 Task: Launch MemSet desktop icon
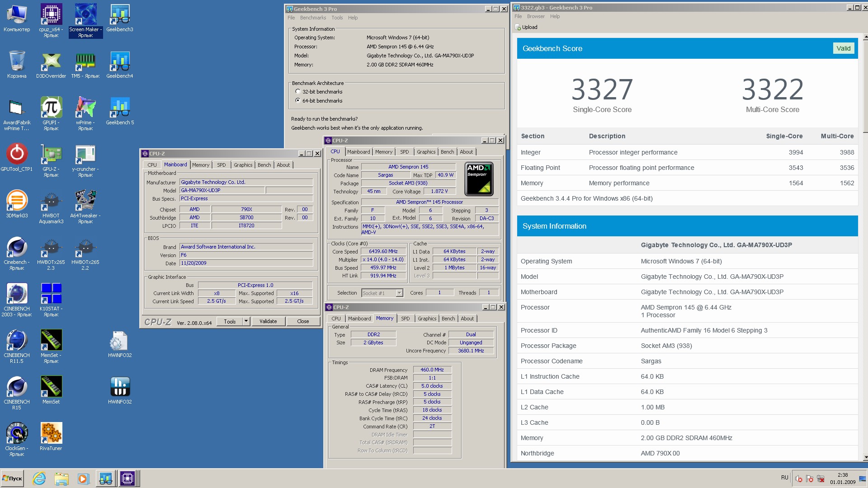tap(51, 390)
